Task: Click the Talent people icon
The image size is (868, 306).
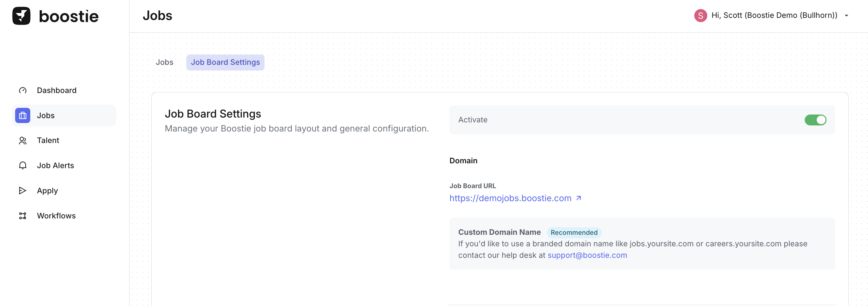Action: [23, 140]
